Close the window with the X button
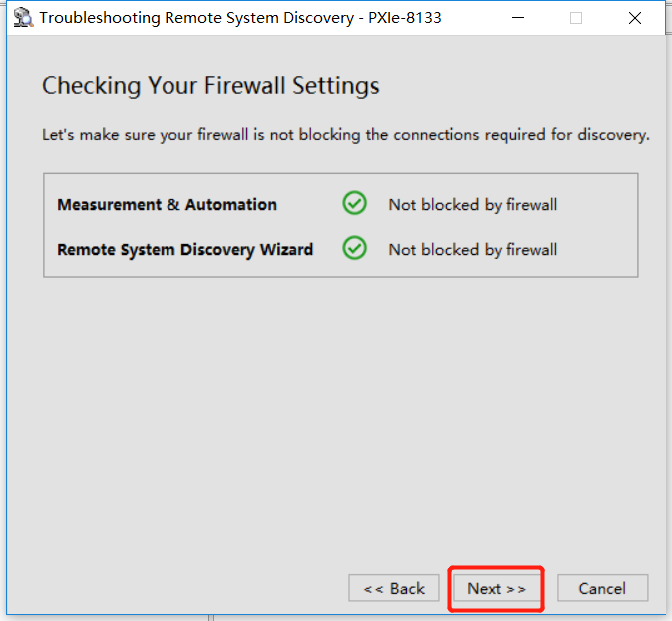Image resolution: width=672 pixels, height=621 pixels. click(635, 18)
